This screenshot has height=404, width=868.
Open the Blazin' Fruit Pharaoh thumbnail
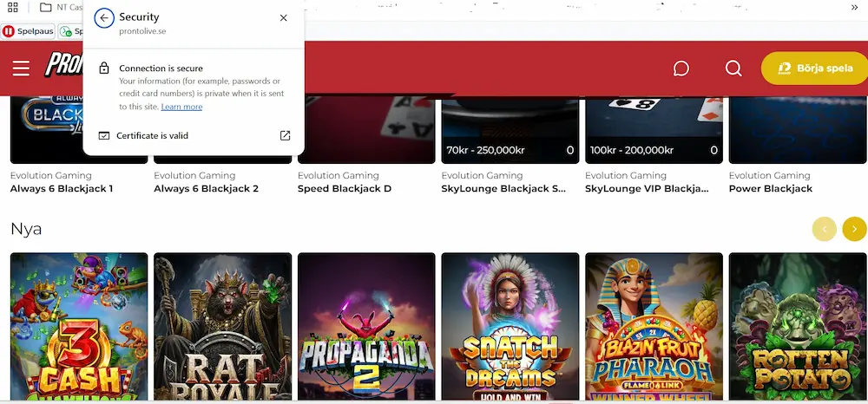pyautogui.click(x=654, y=326)
